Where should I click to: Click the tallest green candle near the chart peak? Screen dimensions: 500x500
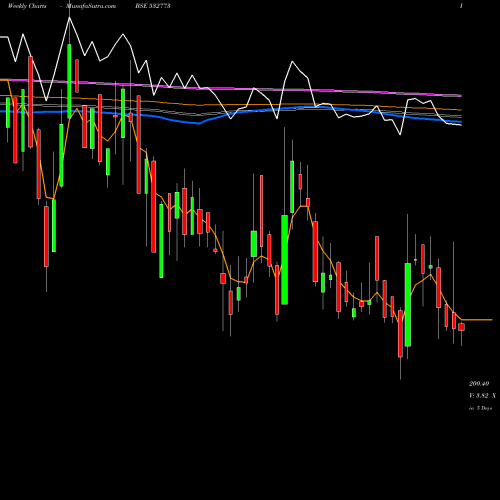point(69,81)
